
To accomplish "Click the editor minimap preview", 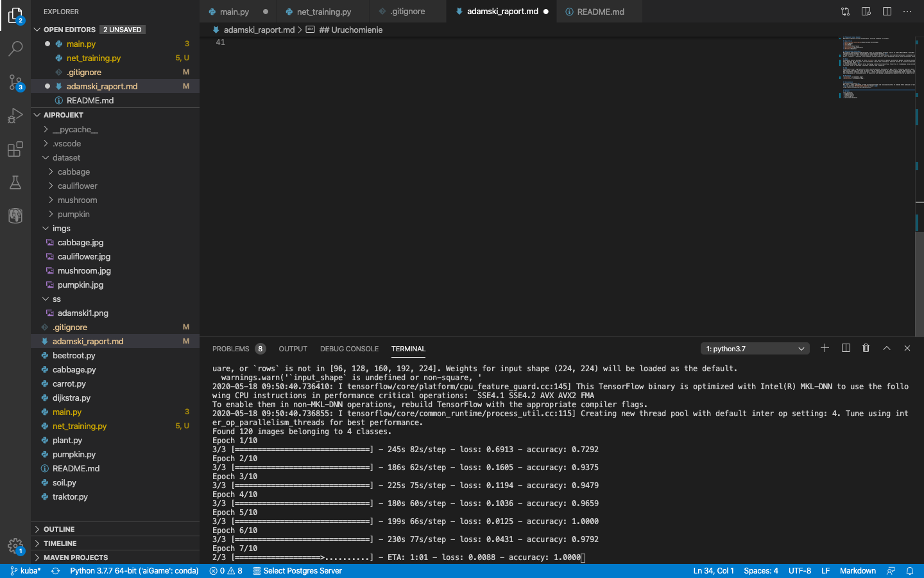I will (x=877, y=67).
